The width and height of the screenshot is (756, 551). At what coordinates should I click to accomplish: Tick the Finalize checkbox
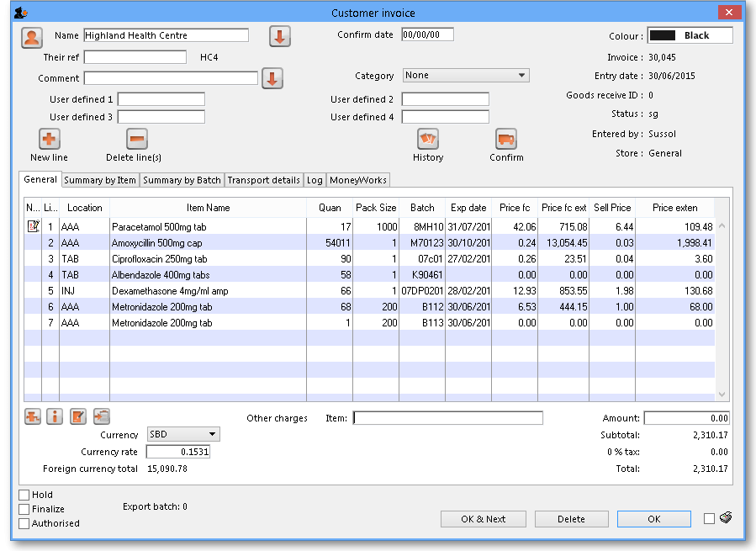pos(24,509)
